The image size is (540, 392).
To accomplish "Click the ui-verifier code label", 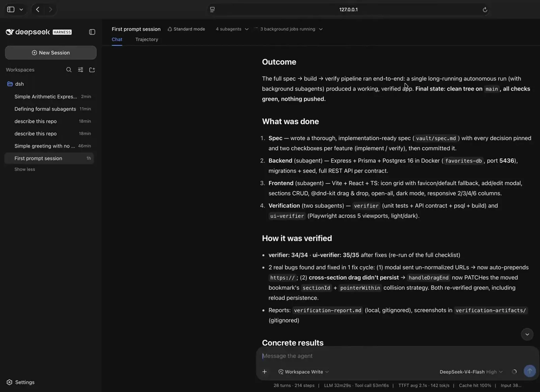I will pos(287,216).
